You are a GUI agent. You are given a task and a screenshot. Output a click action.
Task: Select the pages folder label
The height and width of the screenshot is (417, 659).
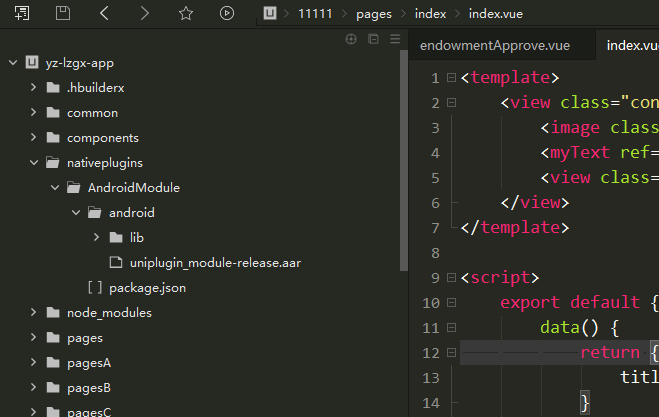coord(85,338)
